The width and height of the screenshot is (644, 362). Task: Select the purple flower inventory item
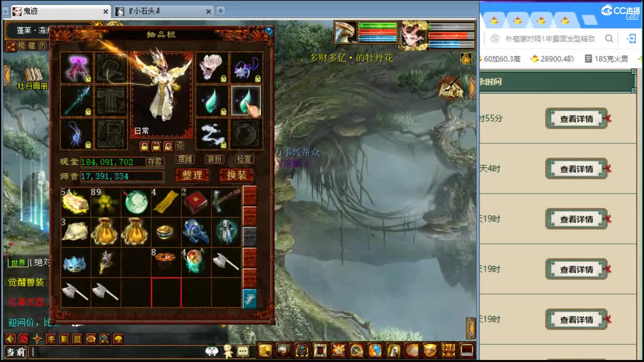(x=106, y=262)
